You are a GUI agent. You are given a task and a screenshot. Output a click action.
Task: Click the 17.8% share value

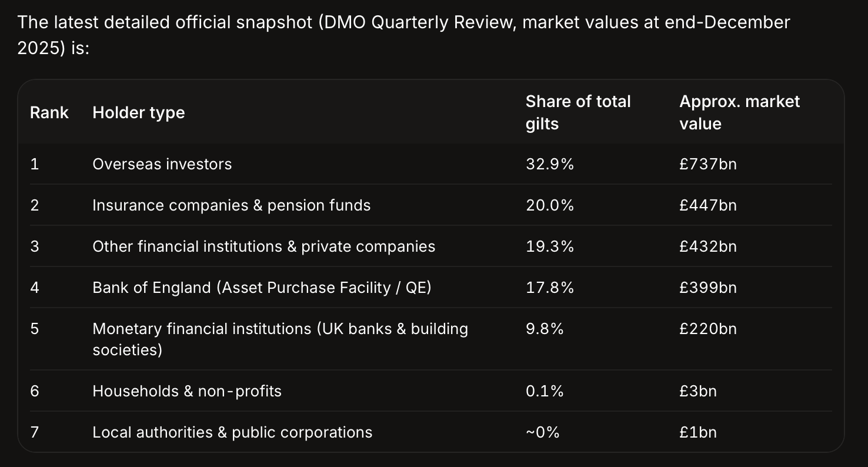550,287
